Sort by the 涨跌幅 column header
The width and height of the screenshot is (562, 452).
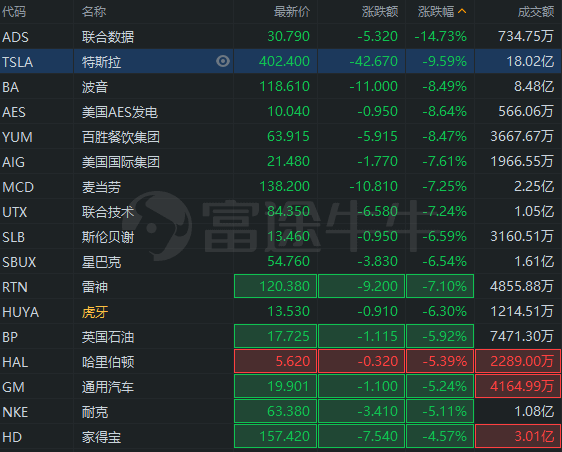pos(436,12)
